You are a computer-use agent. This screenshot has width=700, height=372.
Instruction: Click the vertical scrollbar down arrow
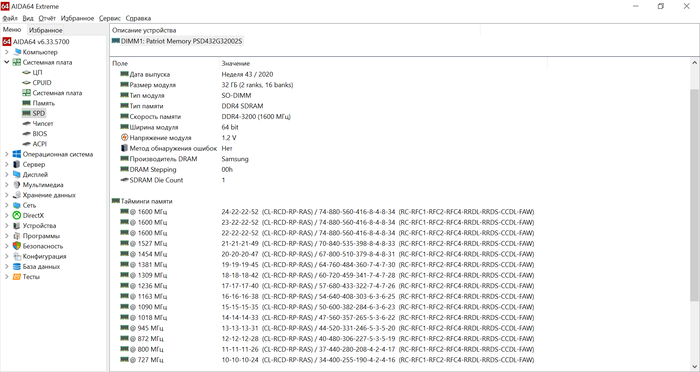[x=694, y=367]
